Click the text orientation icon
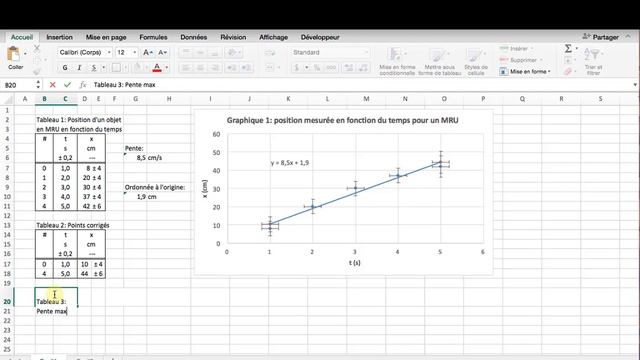Screen dimensions: 640x360 232,52
